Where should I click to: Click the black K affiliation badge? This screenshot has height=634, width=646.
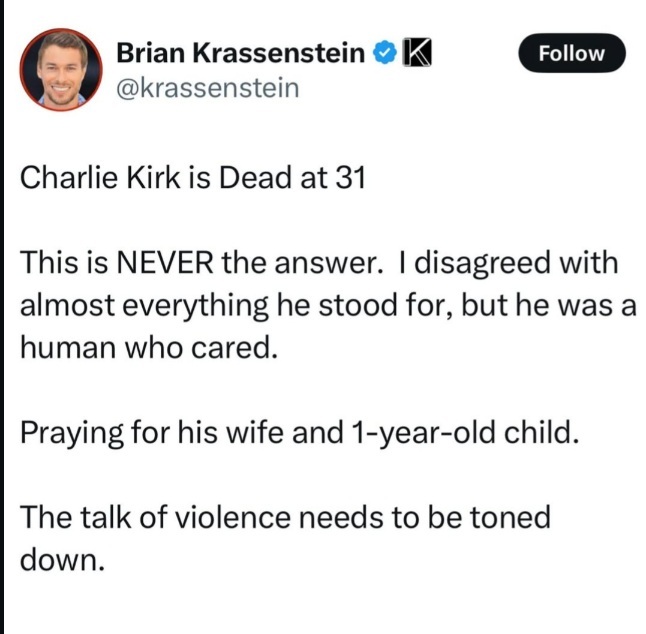tap(414, 52)
